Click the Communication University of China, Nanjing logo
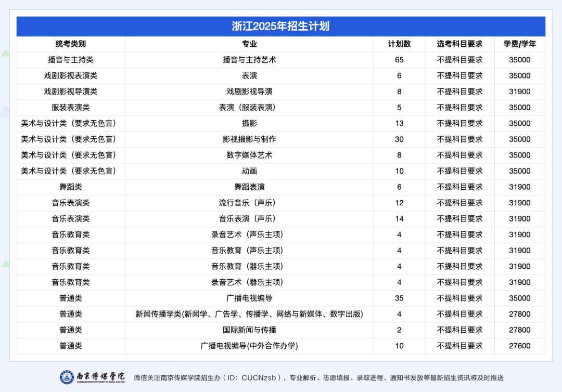The width and height of the screenshot is (562, 392). point(92,377)
